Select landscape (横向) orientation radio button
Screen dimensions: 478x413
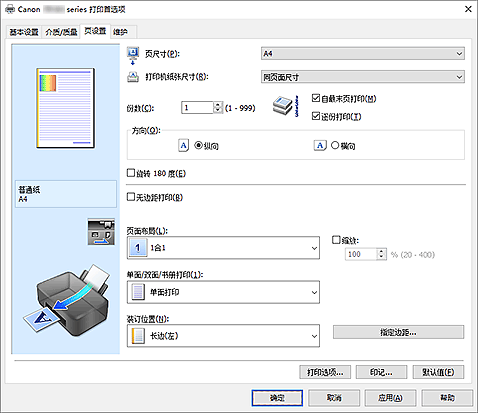(335, 145)
